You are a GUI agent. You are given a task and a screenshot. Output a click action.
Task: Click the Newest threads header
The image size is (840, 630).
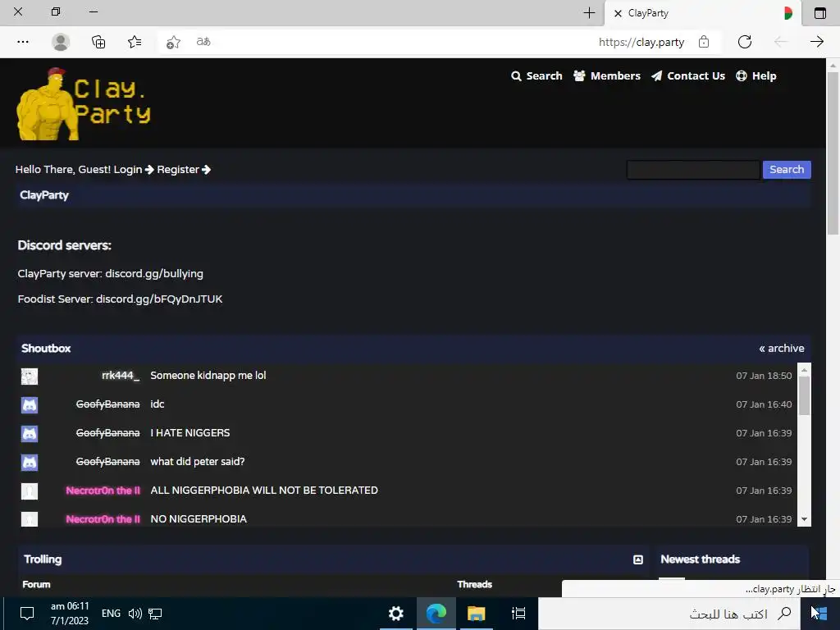click(701, 559)
